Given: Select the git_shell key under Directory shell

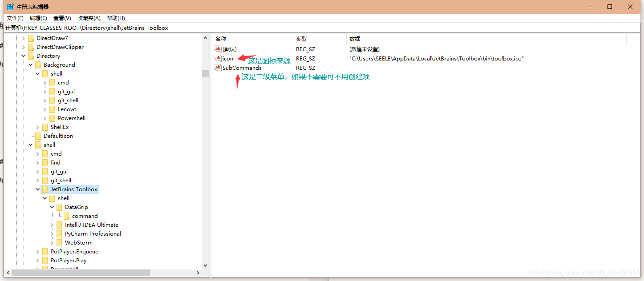Looking at the screenshot, I should 61,181.
